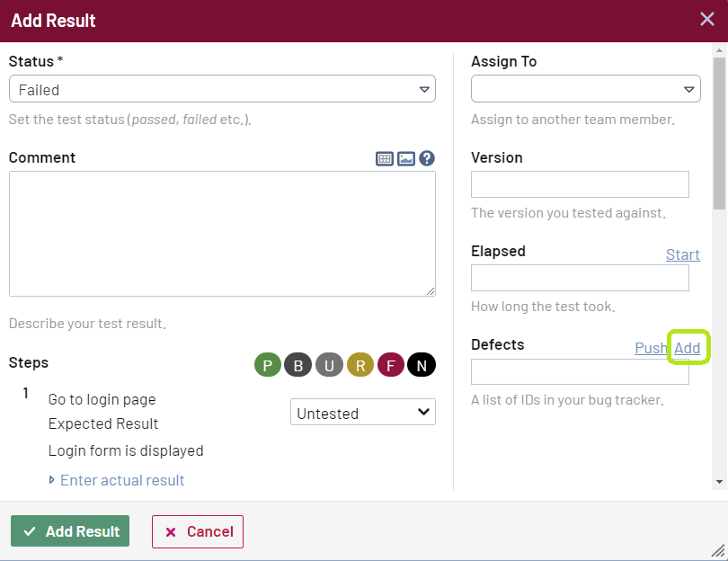Open the Assign To dropdown

pyautogui.click(x=585, y=89)
